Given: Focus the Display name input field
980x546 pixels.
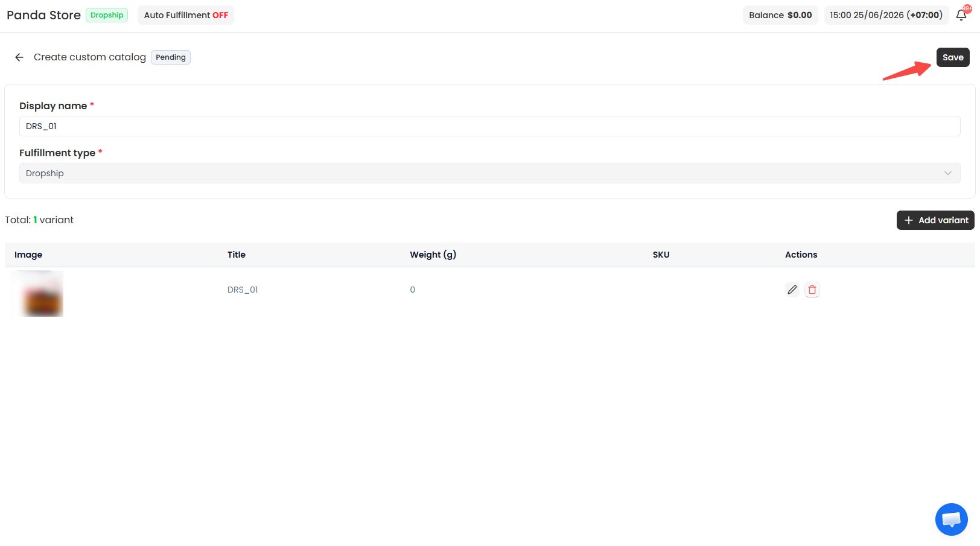Looking at the screenshot, I should click(490, 126).
